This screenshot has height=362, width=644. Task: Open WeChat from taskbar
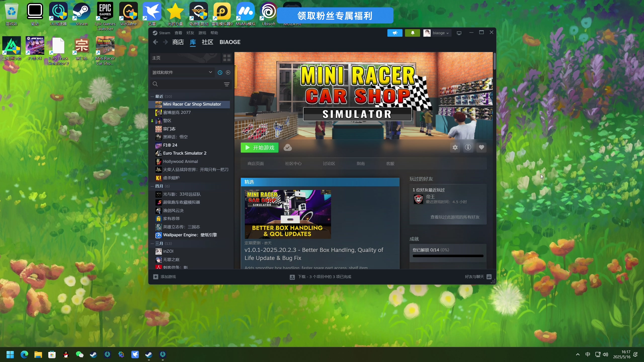(79, 354)
